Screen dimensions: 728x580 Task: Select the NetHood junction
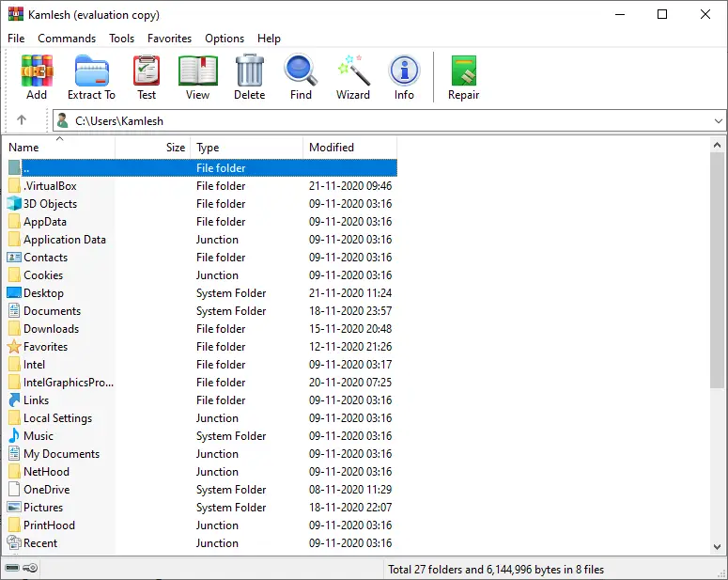[x=202, y=471]
